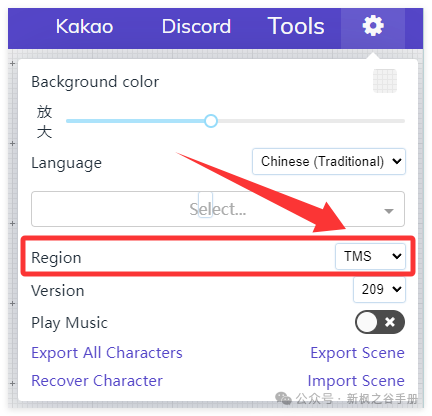Screen dimensions: 432x416
Task: Click the Recover Character link
Action: tap(97, 381)
